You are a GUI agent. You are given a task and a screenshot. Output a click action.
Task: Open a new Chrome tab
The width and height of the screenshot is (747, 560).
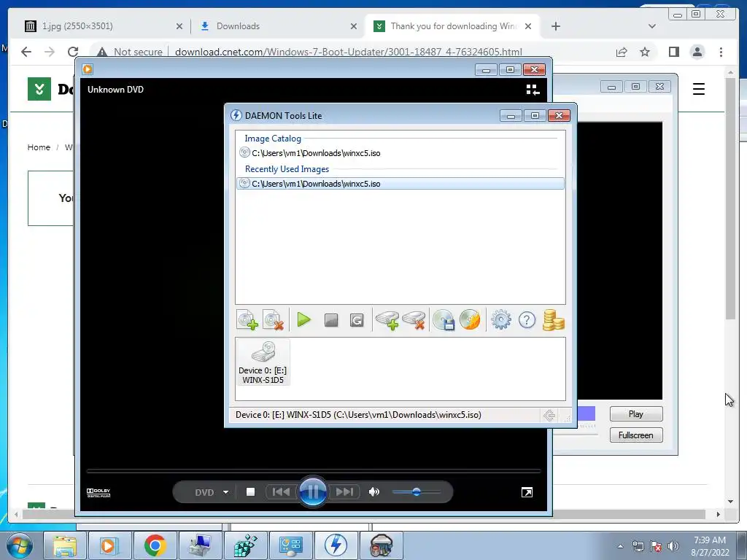tap(555, 26)
